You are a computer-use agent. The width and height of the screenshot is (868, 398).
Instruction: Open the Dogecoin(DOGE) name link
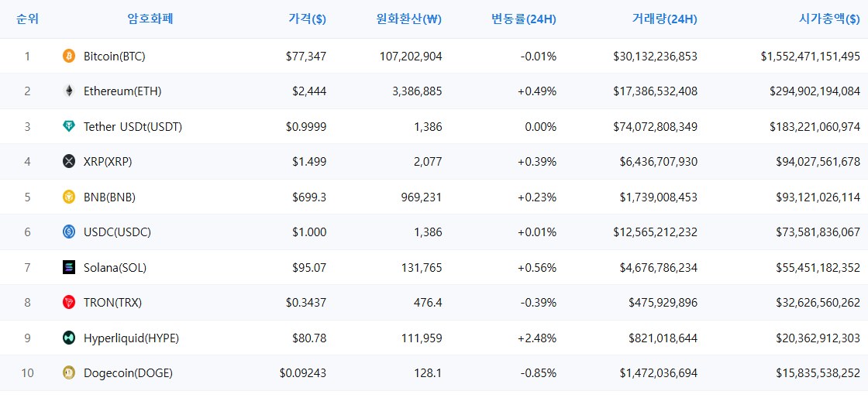(129, 373)
